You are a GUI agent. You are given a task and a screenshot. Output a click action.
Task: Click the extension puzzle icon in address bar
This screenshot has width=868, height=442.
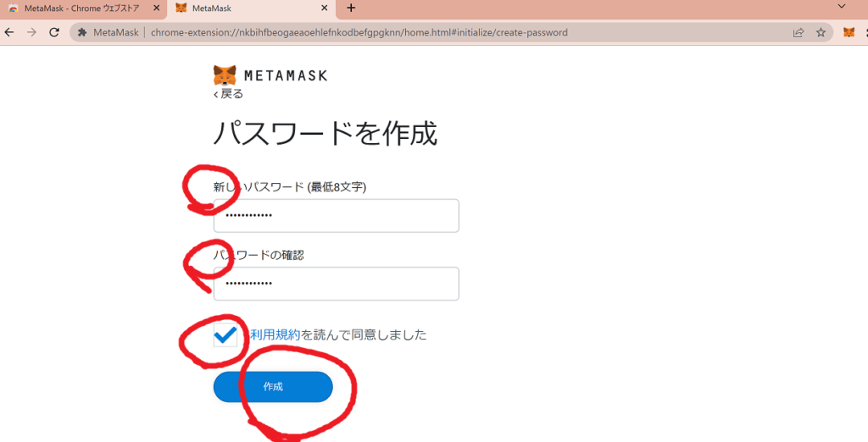(x=82, y=33)
